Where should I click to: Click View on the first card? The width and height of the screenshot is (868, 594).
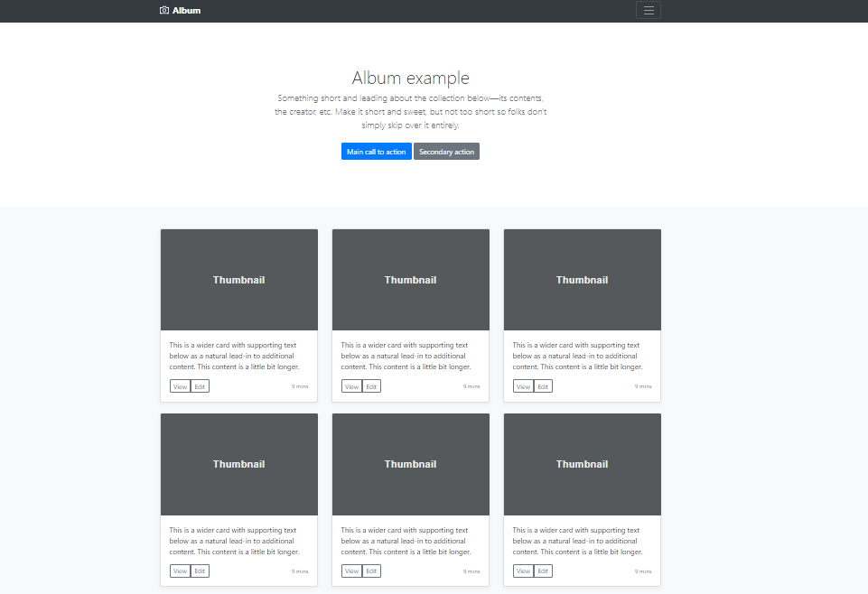[x=180, y=385]
